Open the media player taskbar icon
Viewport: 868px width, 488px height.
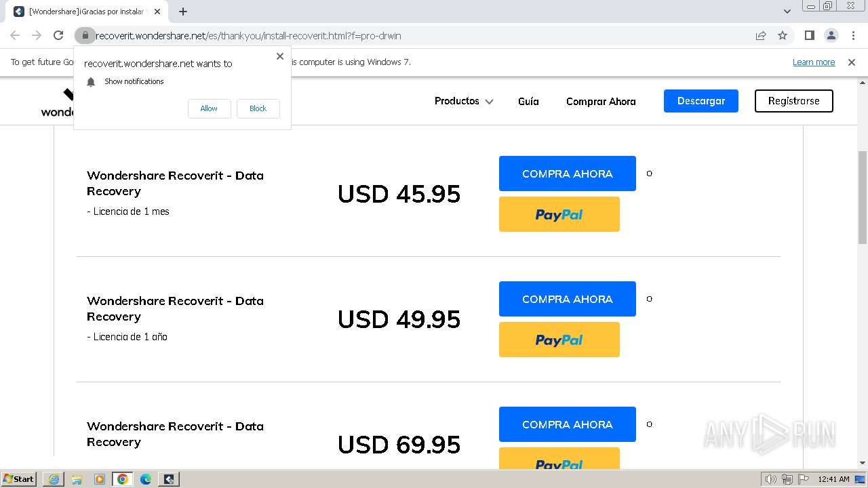100,479
